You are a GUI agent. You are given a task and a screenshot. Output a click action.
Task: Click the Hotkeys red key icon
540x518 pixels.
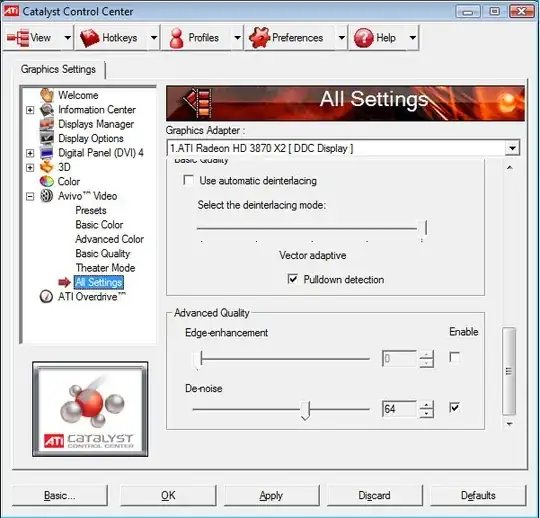point(90,38)
